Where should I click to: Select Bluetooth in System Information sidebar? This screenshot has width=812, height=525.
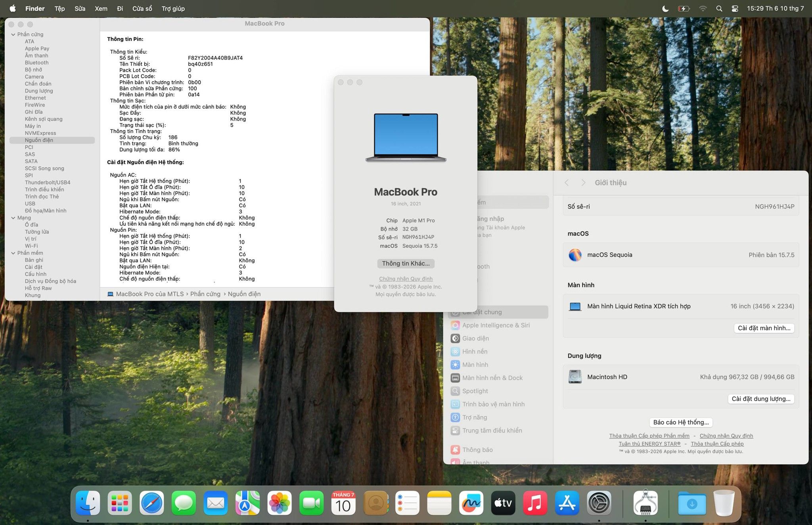(x=36, y=63)
